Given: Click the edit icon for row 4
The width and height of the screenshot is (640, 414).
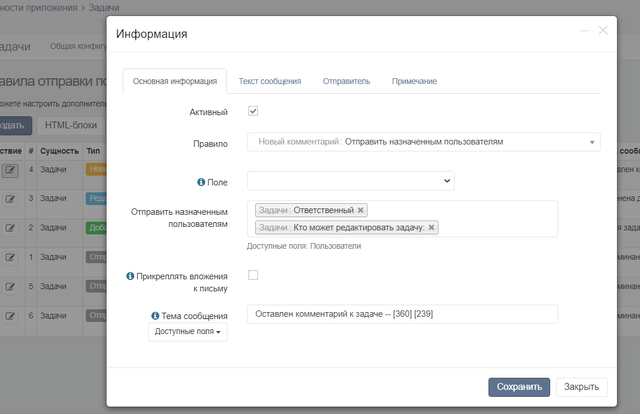Looking at the screenshot, I should pyautogui.click(x=10, y=170).
